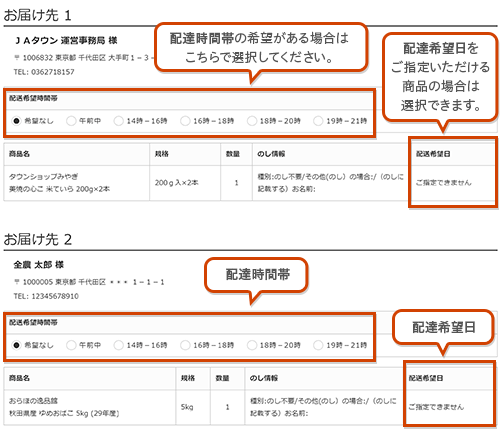Choose 16時-18時 time slot for お届け先 2
Viewport: 500px width, 432px height.
click(x=185, y=345)
